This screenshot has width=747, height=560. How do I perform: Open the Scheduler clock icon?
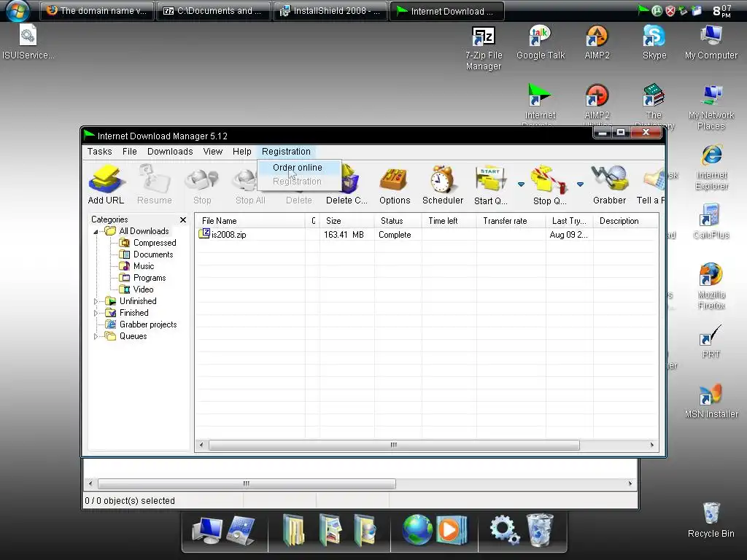click(x=443, y=179)
